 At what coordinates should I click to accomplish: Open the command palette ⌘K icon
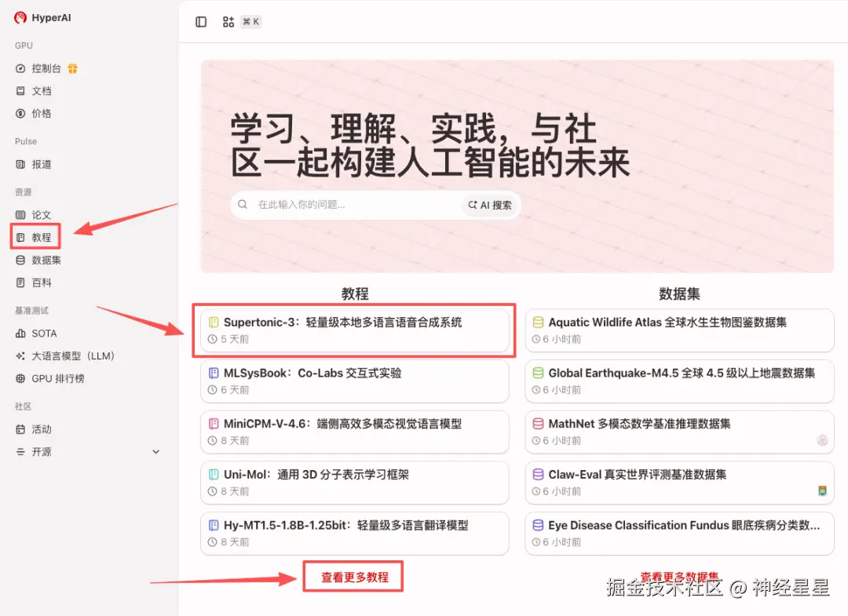pos(228,22)
